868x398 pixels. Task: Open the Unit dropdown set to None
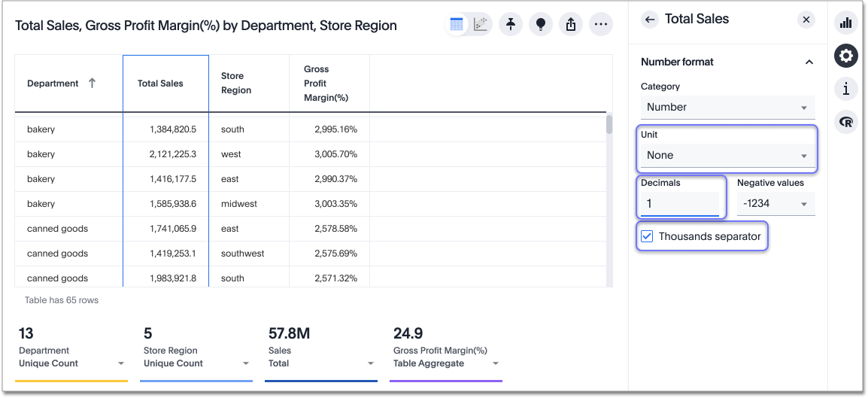tap(727, 156)
